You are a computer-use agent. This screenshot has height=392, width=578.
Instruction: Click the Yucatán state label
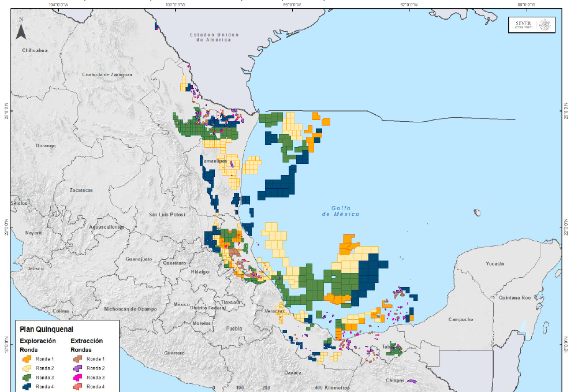495,263
